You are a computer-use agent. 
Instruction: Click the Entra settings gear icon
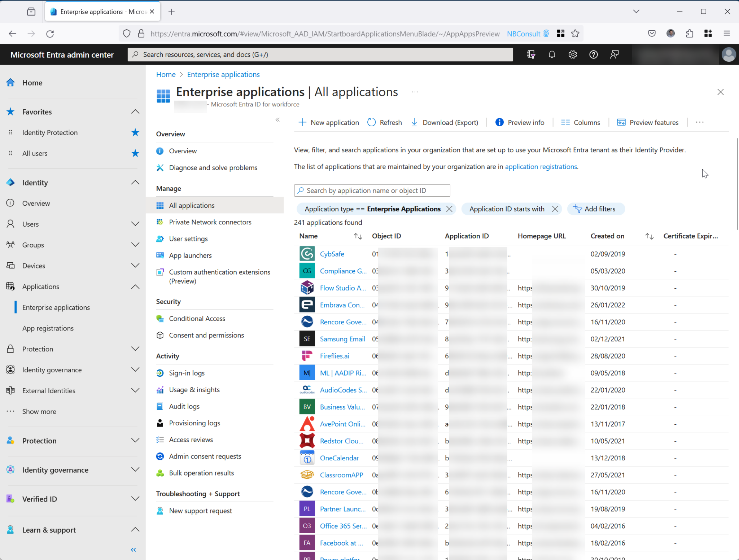[x=573, y=54]
